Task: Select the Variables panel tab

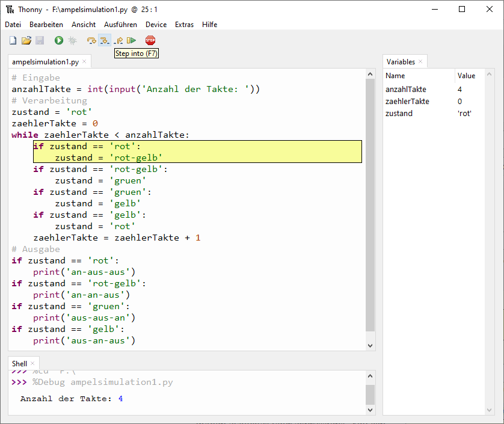Action: tap(401, 61)
